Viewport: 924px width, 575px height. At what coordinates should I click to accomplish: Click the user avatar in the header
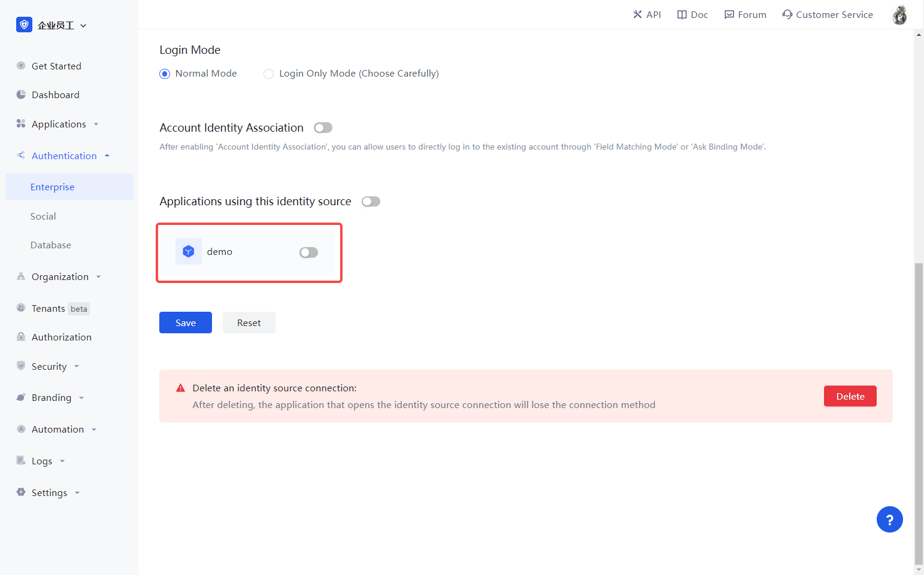coord(899,15)
